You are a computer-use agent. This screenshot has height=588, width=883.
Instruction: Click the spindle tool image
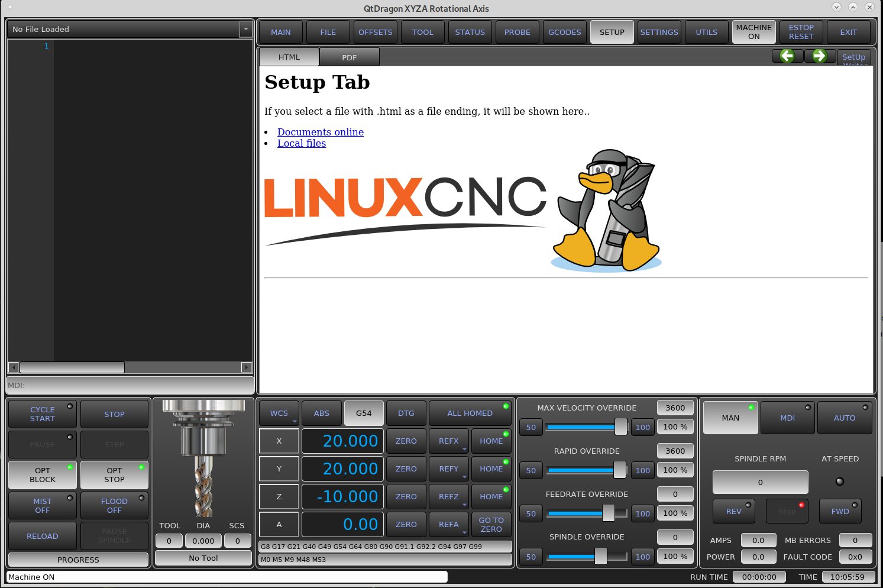coord(203,458)
